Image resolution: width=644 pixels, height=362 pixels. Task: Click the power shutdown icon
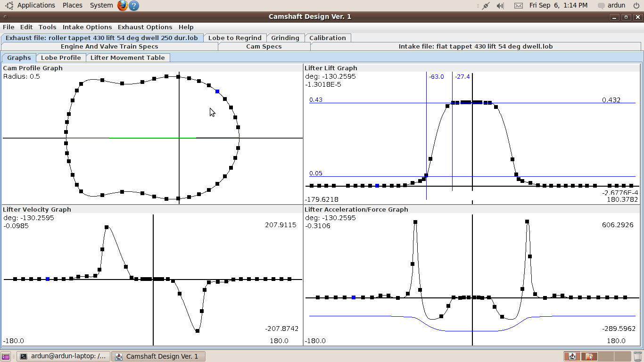click(636, 6)
